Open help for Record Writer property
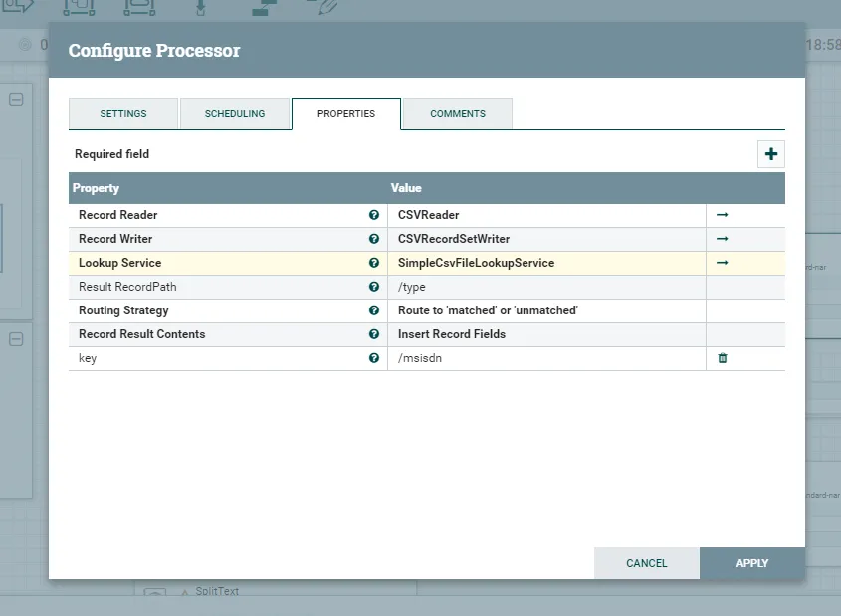The height and width of the screenshot is (616, 841). [374, 239]
